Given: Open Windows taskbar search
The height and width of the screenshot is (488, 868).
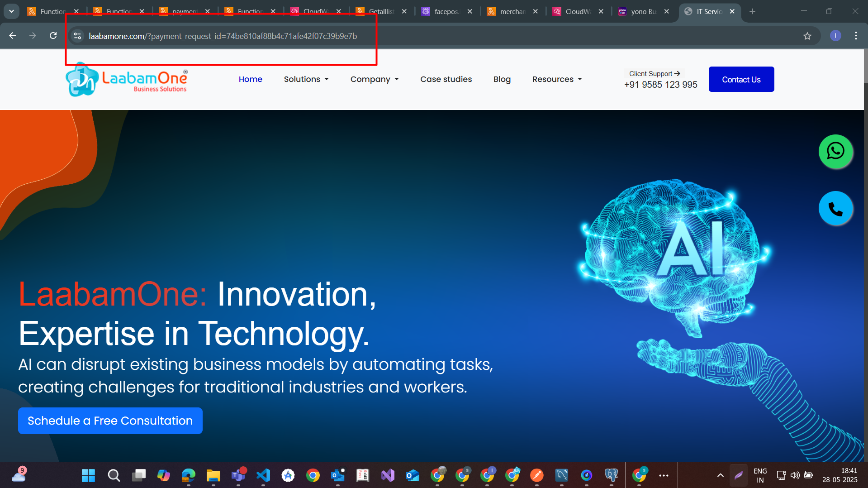Looking at the screenshot, I should pyautogui.click(x=114, y=475).
